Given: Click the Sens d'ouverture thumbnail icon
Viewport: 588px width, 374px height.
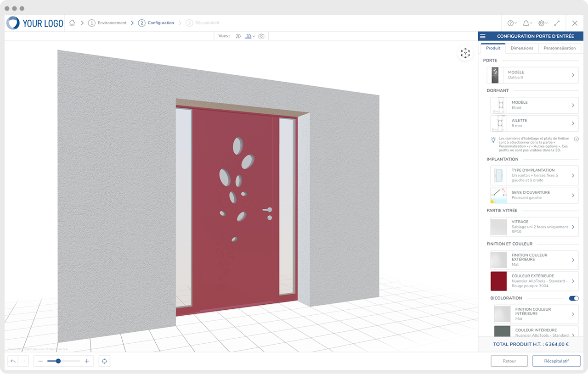Looking at the screenshot, I should pos(498,195).
